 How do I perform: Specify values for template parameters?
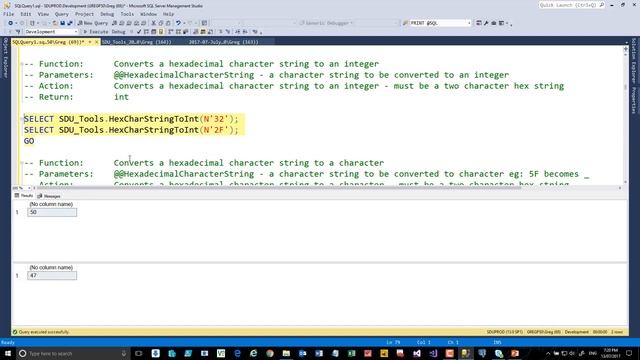tap(255, 31)
